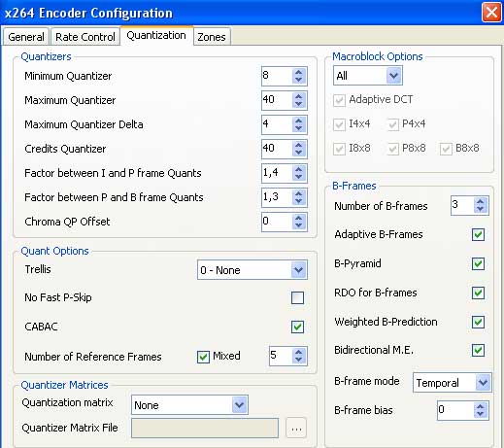Click the Number of B-frames field

pos(462,205)
